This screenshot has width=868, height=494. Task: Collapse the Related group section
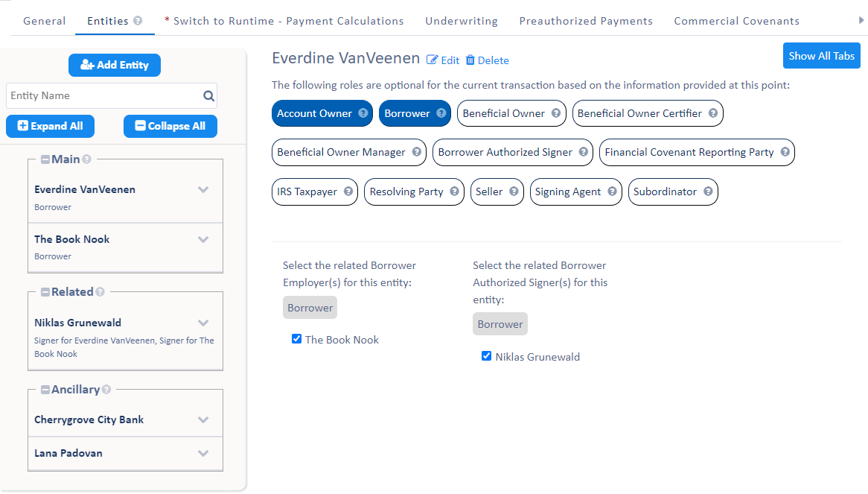click(45, 292)
